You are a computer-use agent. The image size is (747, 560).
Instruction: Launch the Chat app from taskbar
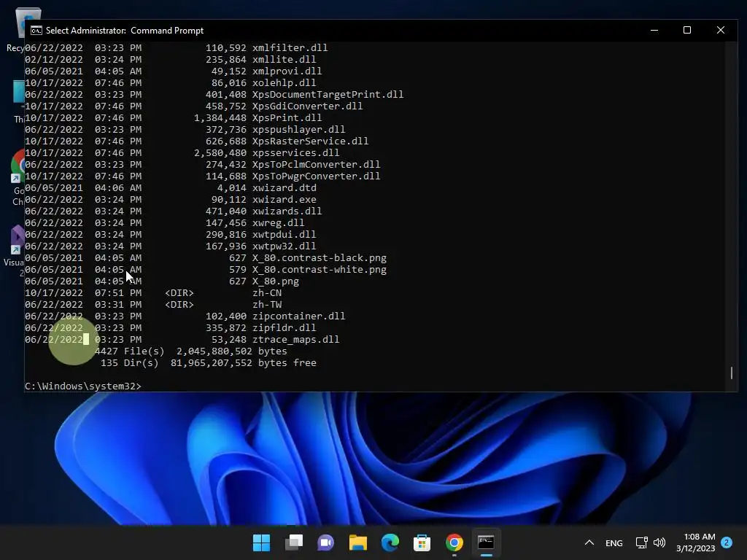coord(325,542)
